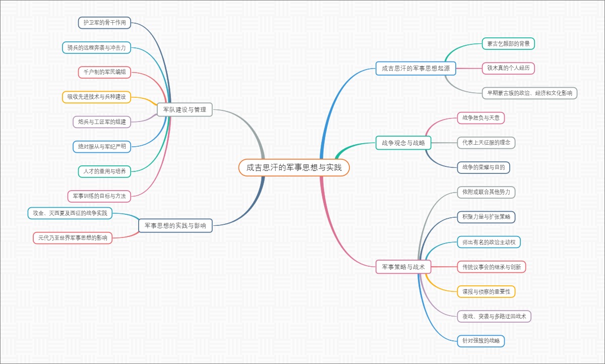The width and height of the screenshot is (605, 364).
Task: Select the 夜战、突袭与多路迂回战术 node
Action: click(x=494, y=316)
